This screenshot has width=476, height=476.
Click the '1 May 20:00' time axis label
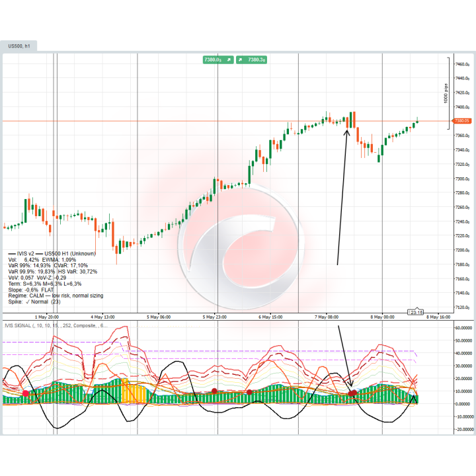(x=47, y=317)
